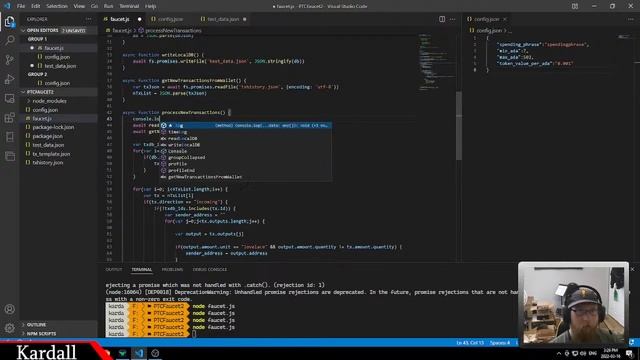Click processNewTransactions in the breadcrumb
The height and width of the screenshot is (360, 640).
tap(173, 31)
